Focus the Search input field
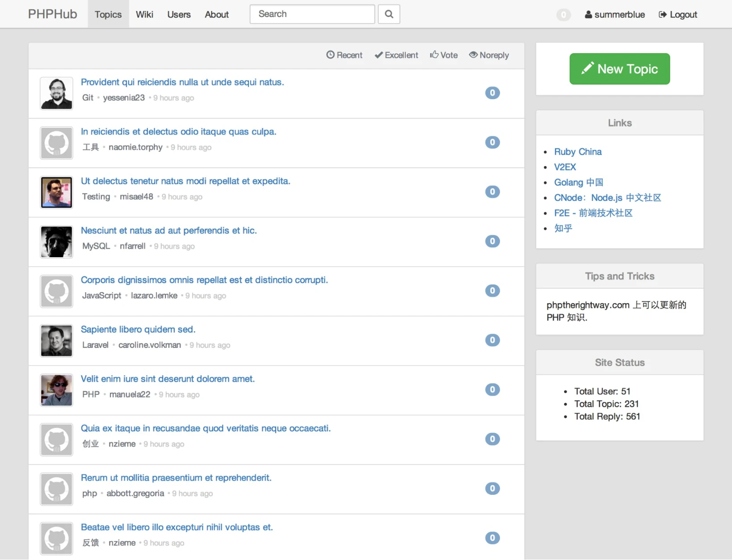This screenshot has height=560, width=732. pyautogui.click(x=312, y=14)
